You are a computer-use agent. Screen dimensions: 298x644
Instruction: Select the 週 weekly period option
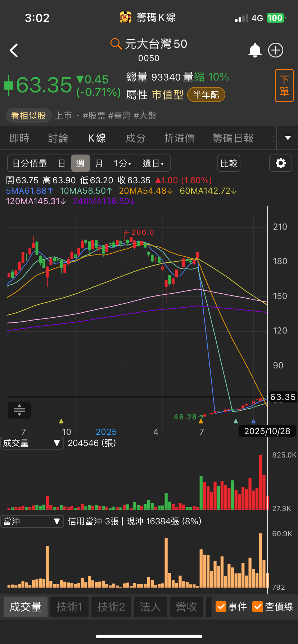[x=80, y=164]
